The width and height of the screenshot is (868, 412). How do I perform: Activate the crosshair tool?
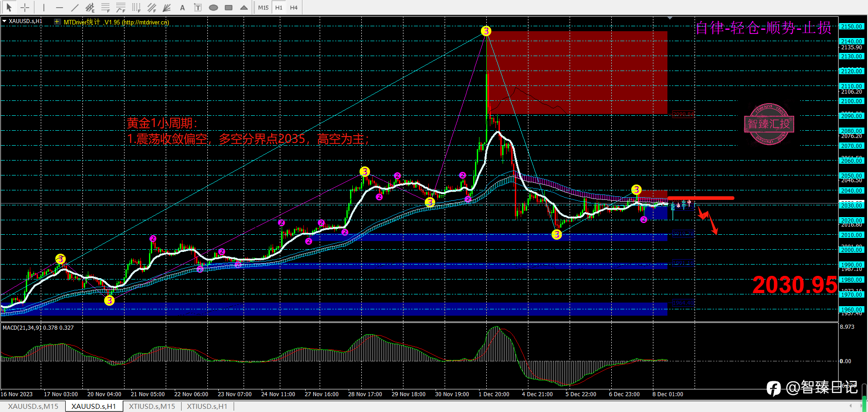25,7
